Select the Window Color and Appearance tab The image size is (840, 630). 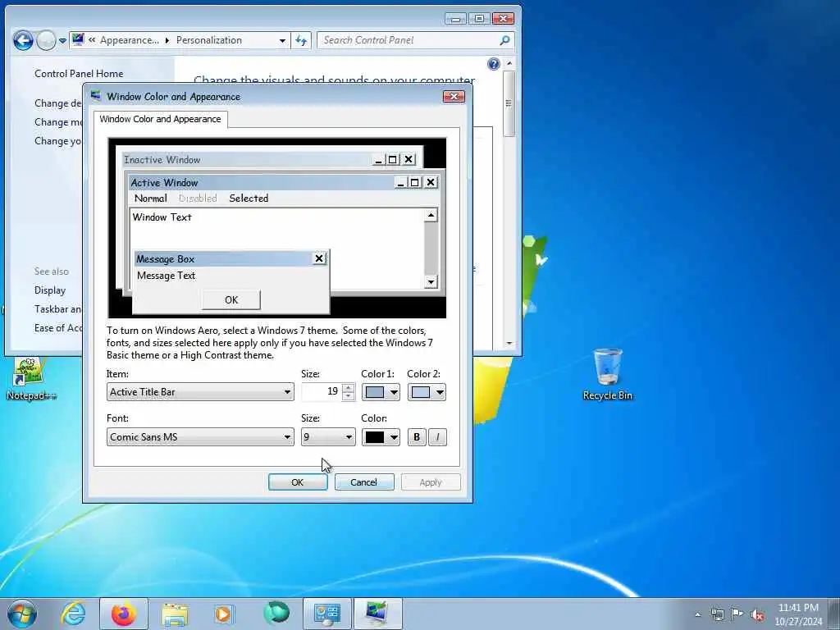(160, 119)
